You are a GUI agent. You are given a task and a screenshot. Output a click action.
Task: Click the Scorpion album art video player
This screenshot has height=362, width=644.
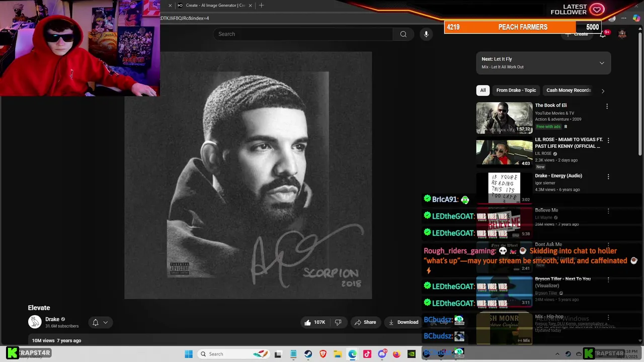point(248,175)
